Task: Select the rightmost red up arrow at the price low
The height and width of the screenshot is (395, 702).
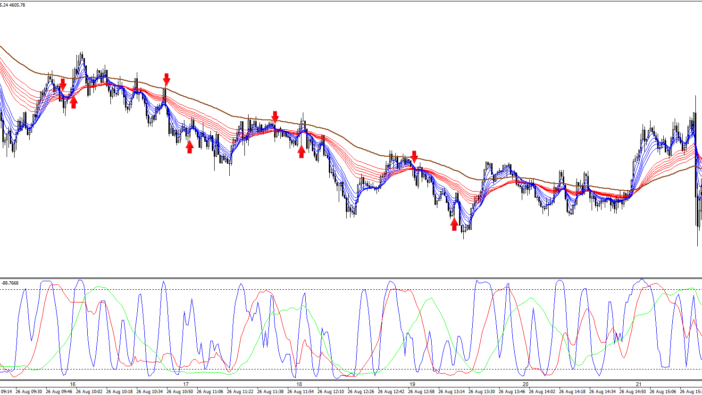Action: pyautogui.click(x=454, y=224)
